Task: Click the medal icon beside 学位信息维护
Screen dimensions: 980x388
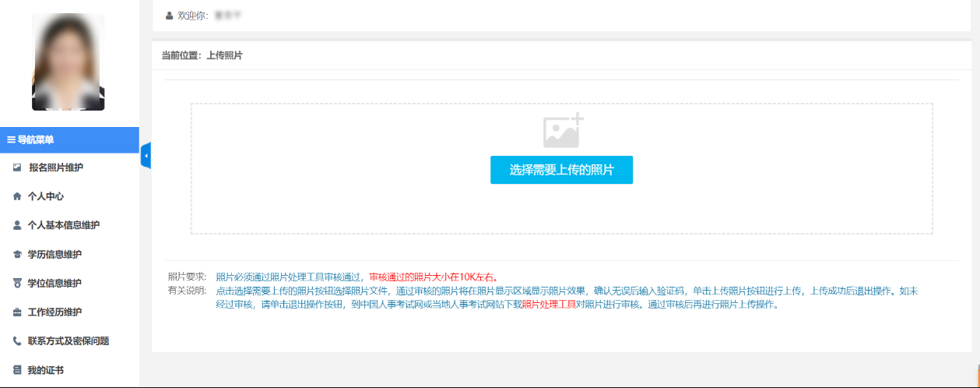Action: [17, 283]
